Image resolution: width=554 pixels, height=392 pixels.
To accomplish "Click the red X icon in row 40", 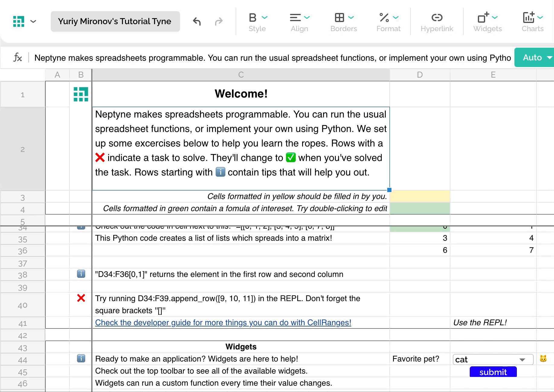I will click(81, 298).
